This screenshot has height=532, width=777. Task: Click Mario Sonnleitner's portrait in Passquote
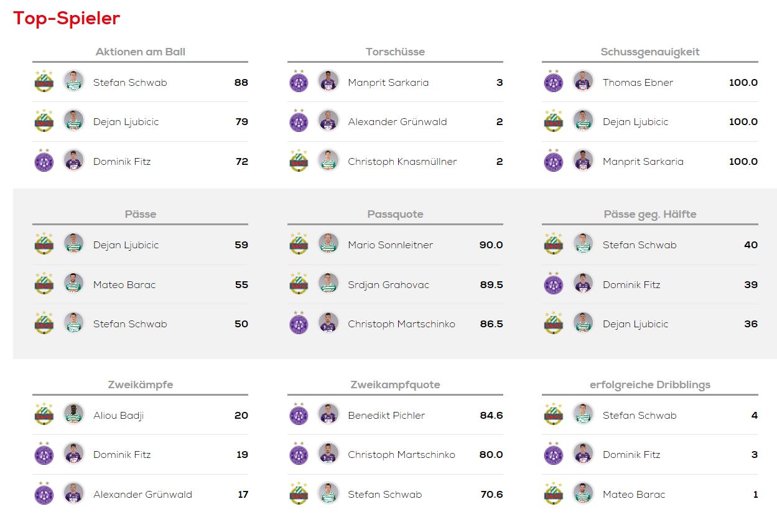coord(328,245)
